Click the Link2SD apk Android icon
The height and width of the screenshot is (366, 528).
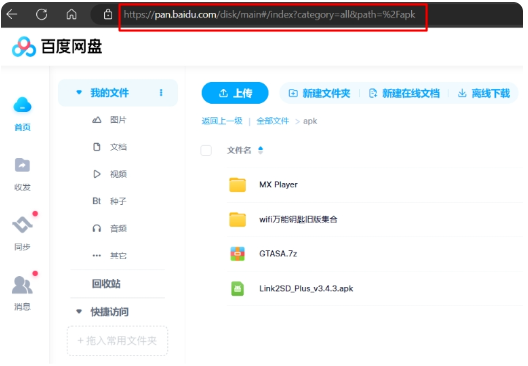click(x=237, y=289)
